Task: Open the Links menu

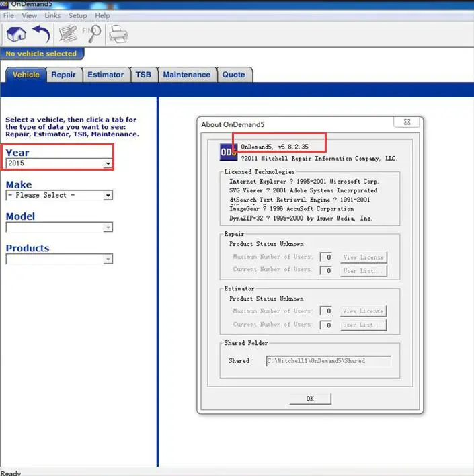Action: (52, 15)
